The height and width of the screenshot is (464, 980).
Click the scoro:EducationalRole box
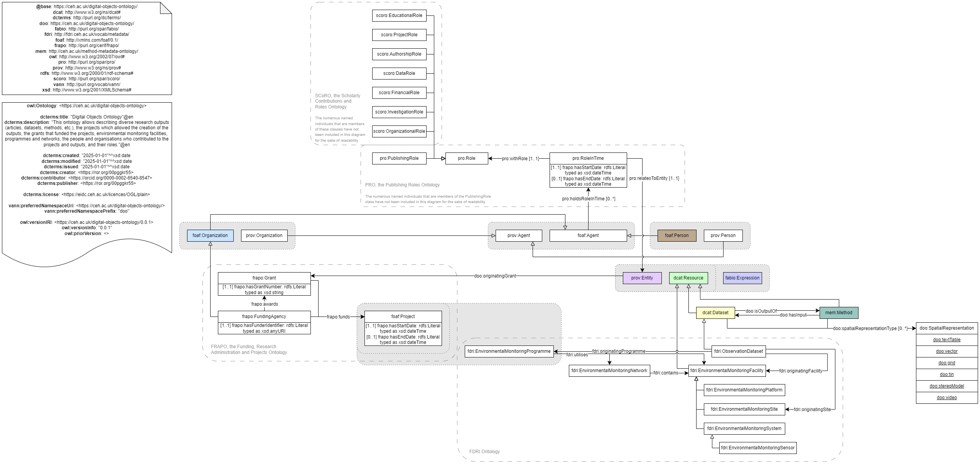(x=399, y=15)
